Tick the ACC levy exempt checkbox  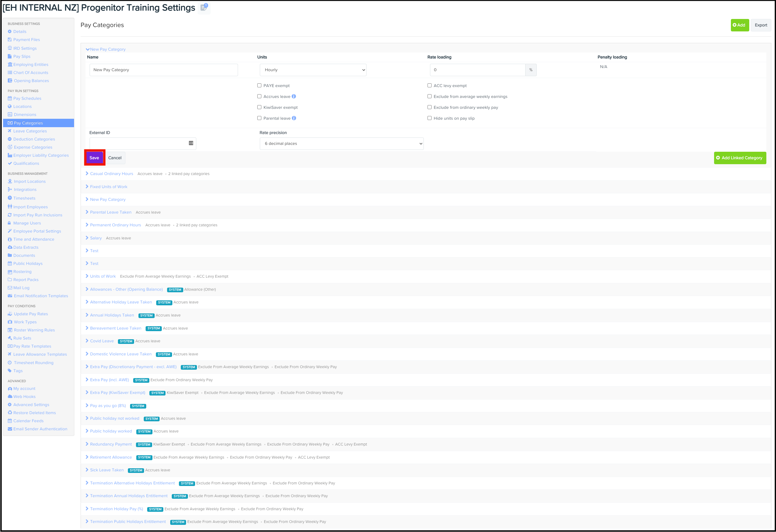click(429, 86)
